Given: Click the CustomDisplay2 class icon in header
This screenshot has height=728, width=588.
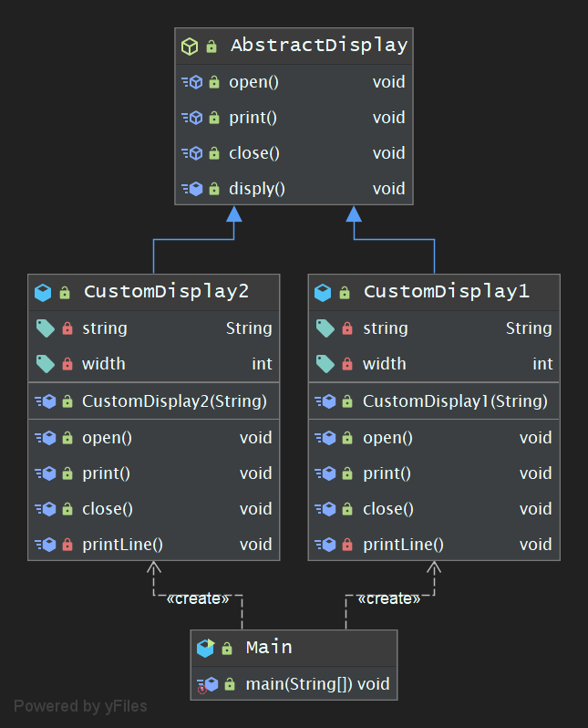Looking at the screenshot, I should [x=43, y=292].
